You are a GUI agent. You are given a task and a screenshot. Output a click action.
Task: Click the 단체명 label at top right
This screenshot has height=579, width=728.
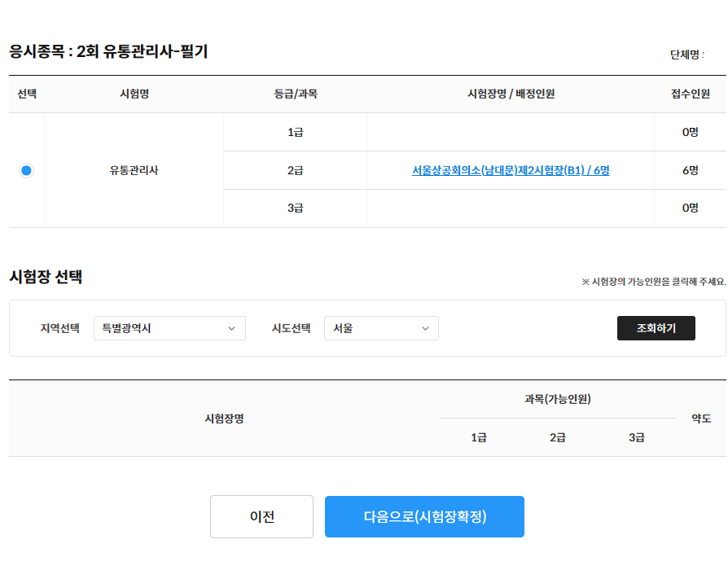[686, 55]
